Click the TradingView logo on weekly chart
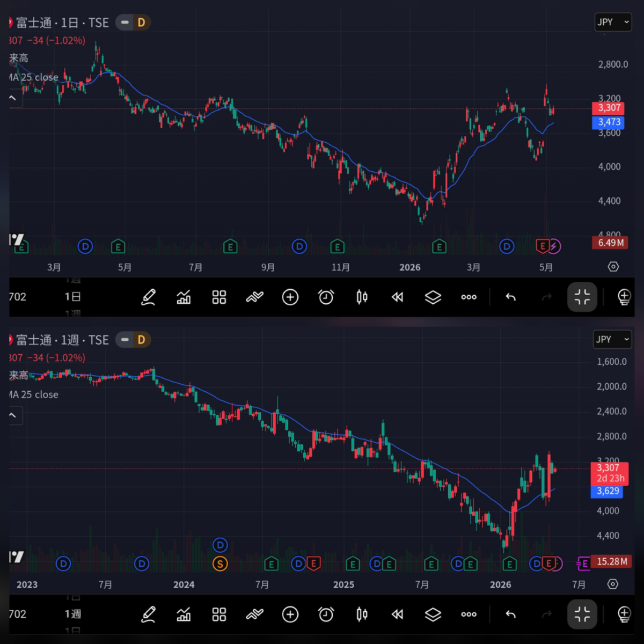This screenshot has width=644, height=644. pyautogui.click(x=17, y=557)
